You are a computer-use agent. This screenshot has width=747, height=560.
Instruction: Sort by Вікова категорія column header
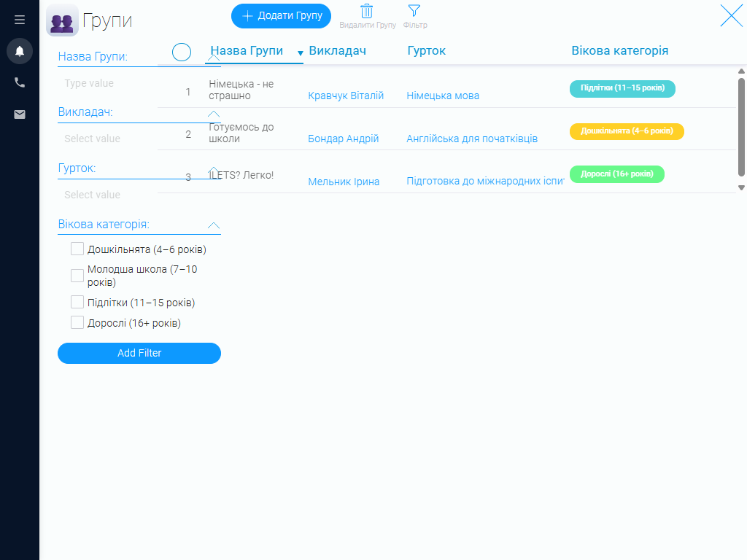click(x=620, y=50)
